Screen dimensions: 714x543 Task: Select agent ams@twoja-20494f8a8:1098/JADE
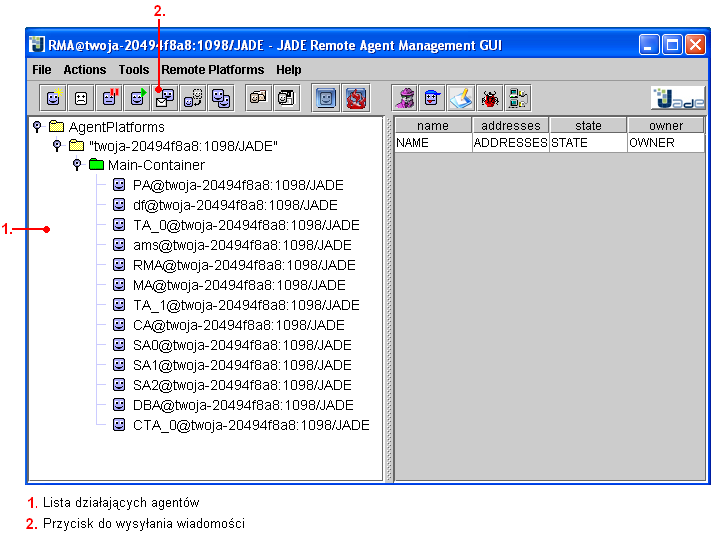click(232, 245)
